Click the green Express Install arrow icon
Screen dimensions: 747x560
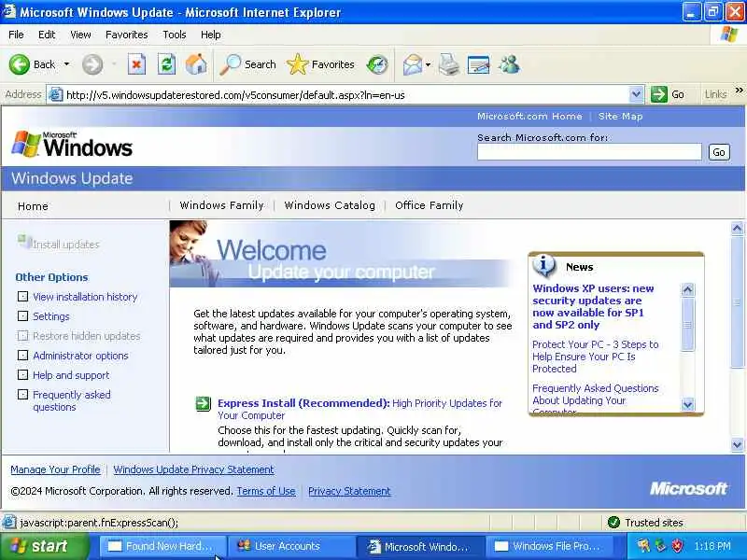click(x=203, y=404)
